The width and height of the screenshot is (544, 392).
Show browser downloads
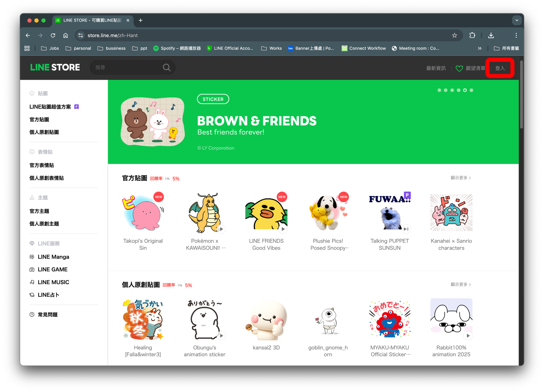(491, 35)
